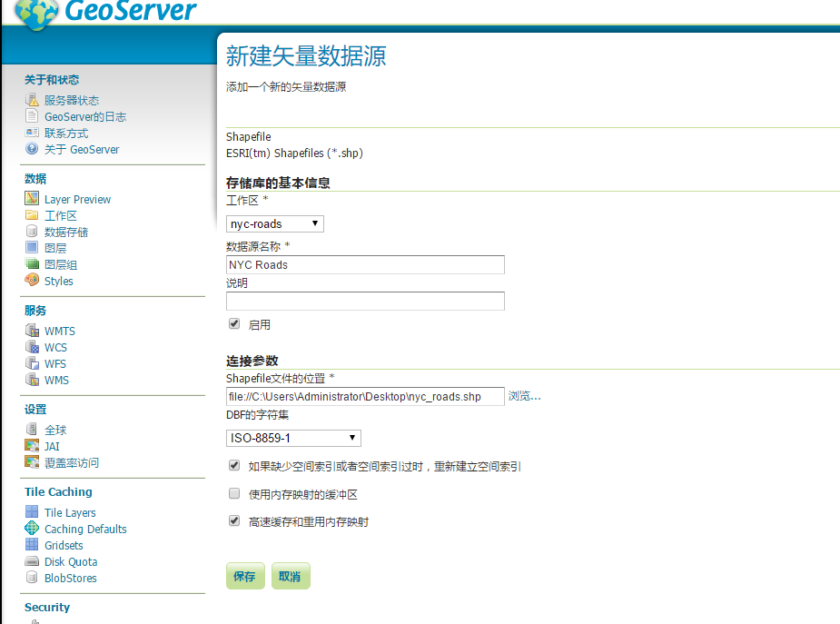Open the WCS service settings link
The image size is (840, 624).
pyautogui.click(x=55, y=348)
